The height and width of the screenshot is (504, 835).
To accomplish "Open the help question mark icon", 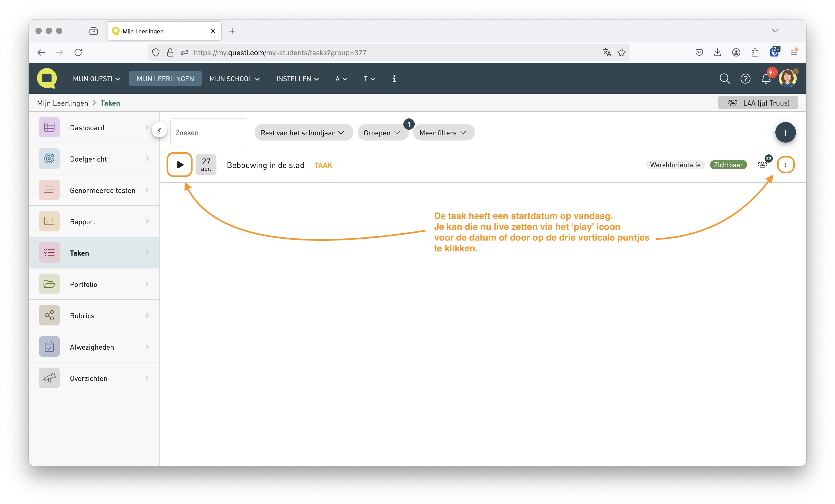I will (745, 79).
